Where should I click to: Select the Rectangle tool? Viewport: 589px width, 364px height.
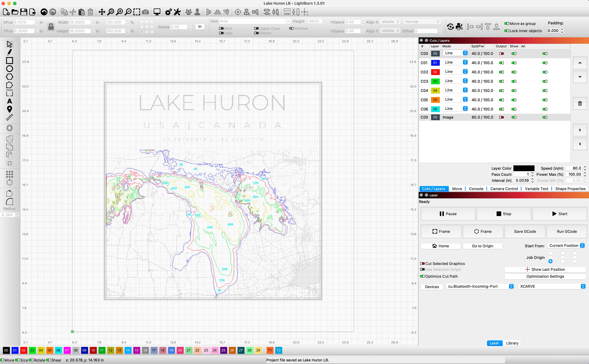[x=9, y=60]
